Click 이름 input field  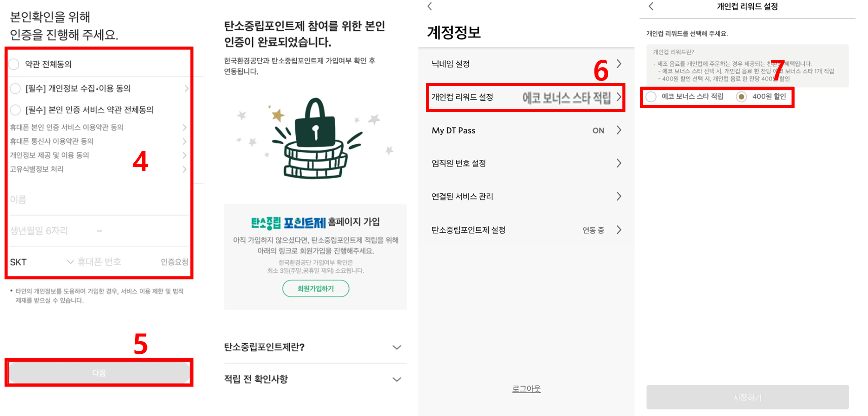click(x=99, y=200)
